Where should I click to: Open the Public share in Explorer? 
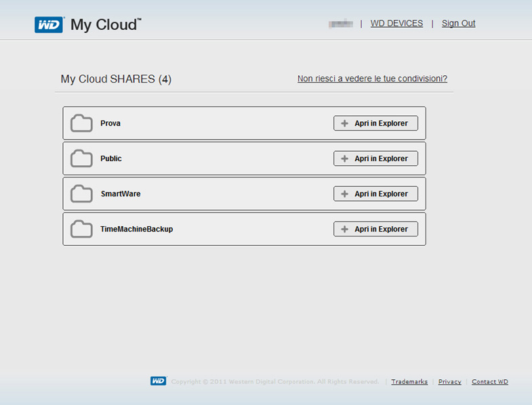click(375, 158)
